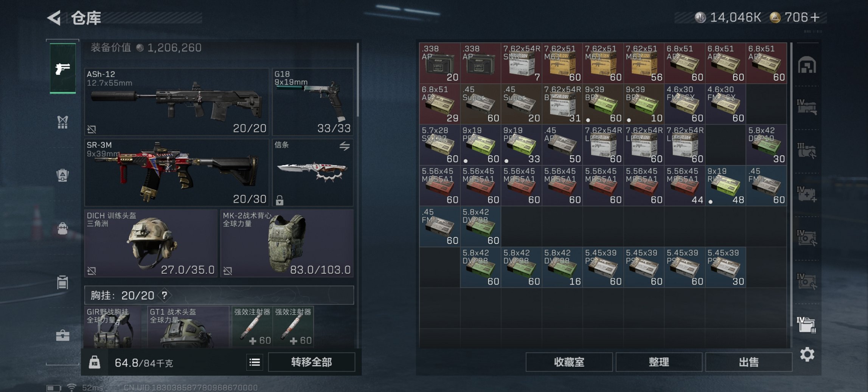Click the swap arrows on the 信条 knife slot

pyautogui.click(x=344, y=146)
